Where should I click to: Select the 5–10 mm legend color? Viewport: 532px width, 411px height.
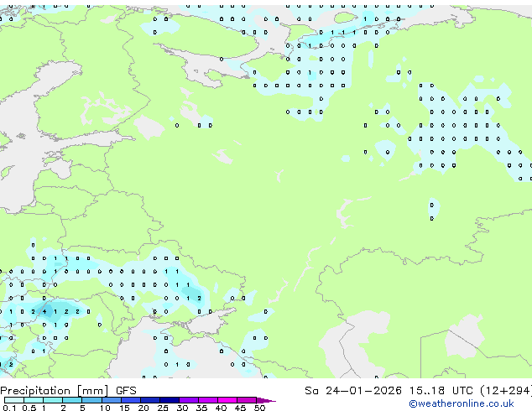tap(91, 400)
